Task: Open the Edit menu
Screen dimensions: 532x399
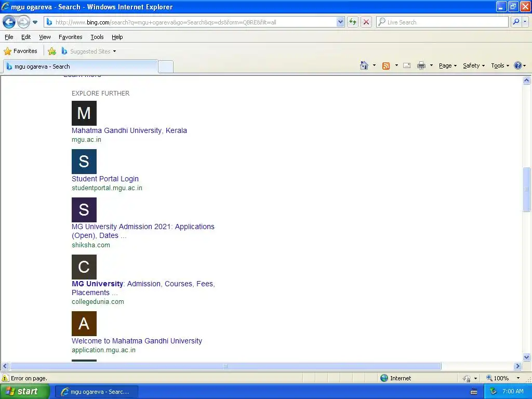Action: (x=26, y=37)
